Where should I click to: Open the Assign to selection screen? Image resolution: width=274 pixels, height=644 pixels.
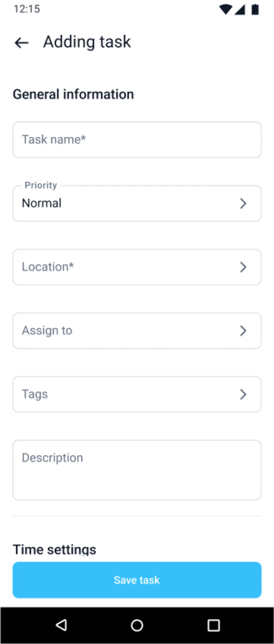tap(137, 330)
